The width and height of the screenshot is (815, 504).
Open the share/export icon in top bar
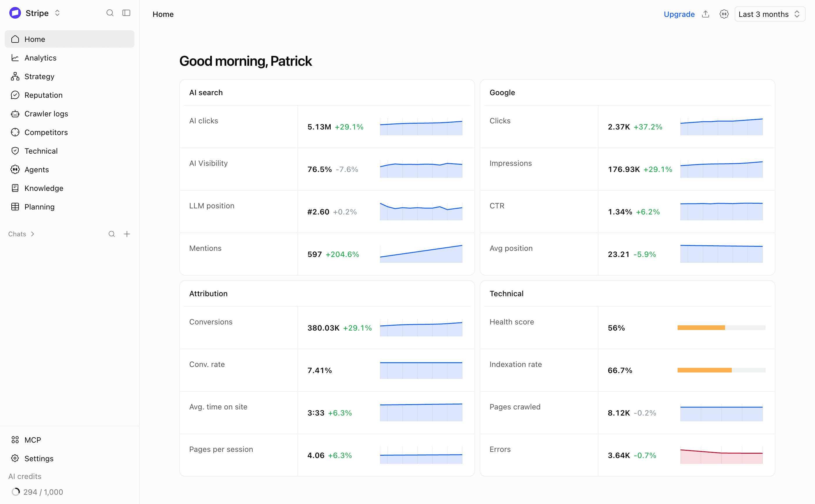point(705,14)
